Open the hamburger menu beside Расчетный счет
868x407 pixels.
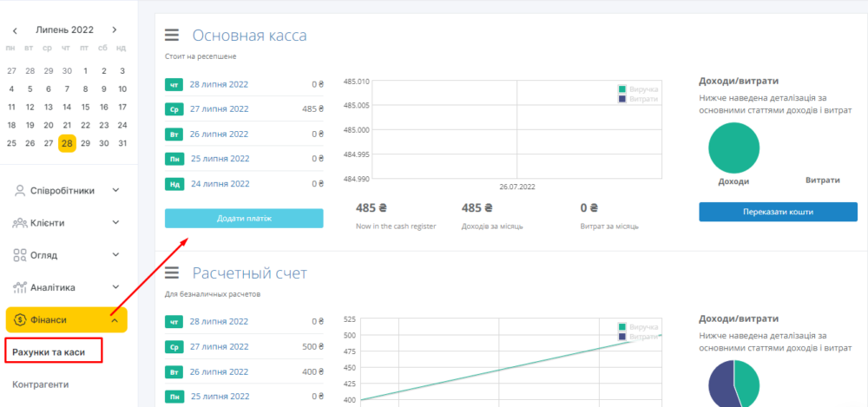pyautogui.click(x=172, y=274)
